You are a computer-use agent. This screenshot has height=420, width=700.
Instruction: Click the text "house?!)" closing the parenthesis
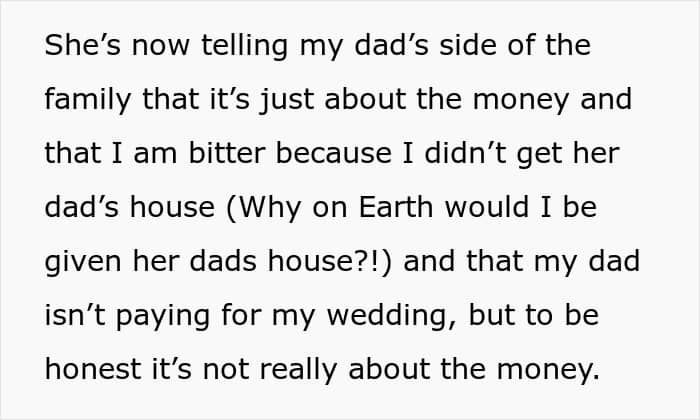[330, 262]
